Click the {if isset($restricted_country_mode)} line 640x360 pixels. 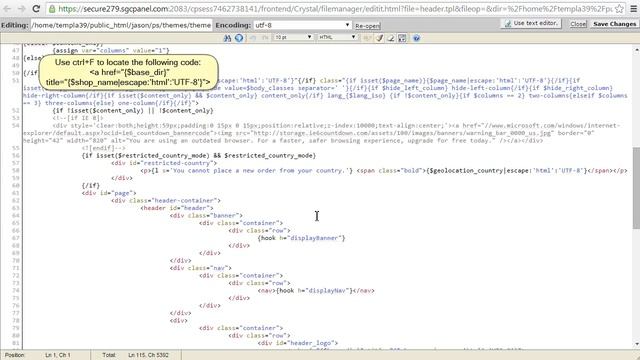[199, 156]
